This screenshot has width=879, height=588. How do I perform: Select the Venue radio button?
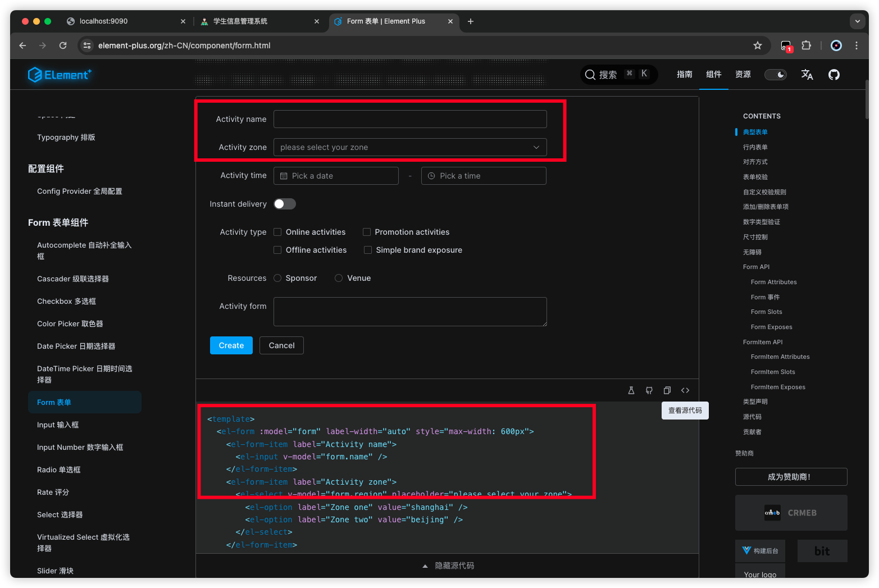coord(339,278)
